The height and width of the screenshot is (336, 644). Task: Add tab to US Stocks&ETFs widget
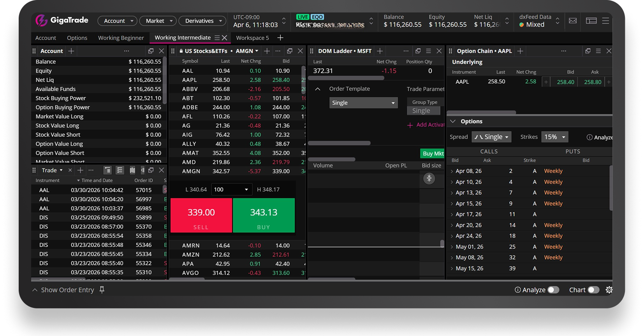tap(267, 51)
